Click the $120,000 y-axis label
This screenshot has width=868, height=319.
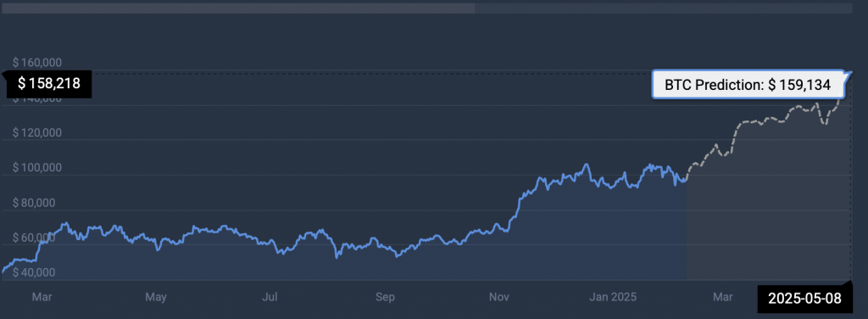[x=37, y=133]
